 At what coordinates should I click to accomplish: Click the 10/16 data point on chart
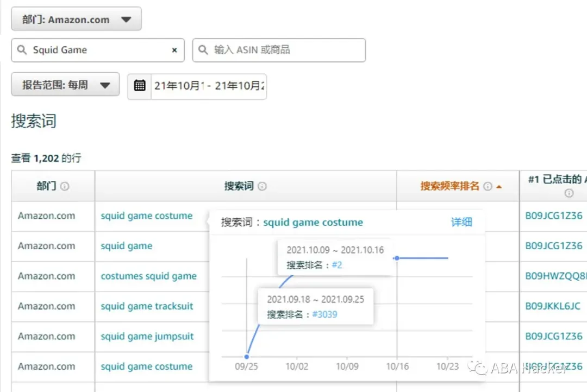click(x=397, y=258)
